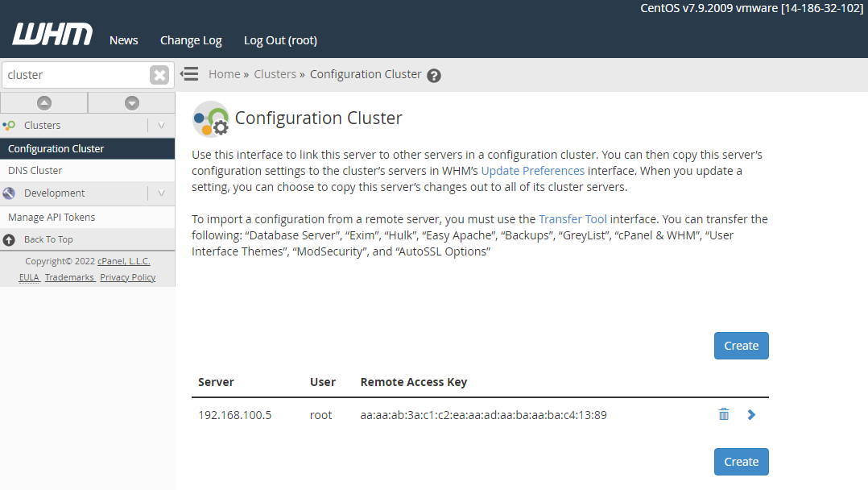Click the Back To Top arrow icon
This screenshot has width=868, height=490.
[x=9, y=239]
